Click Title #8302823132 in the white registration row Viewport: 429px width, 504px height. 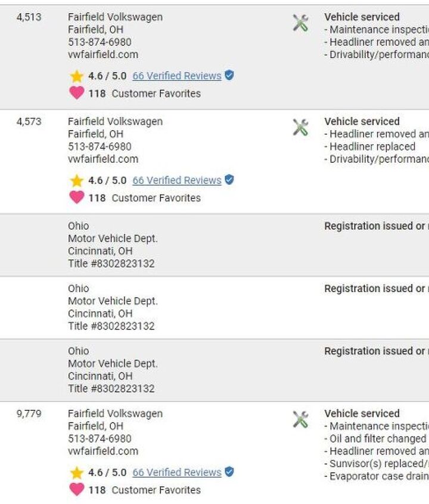(x=111, y=326)
